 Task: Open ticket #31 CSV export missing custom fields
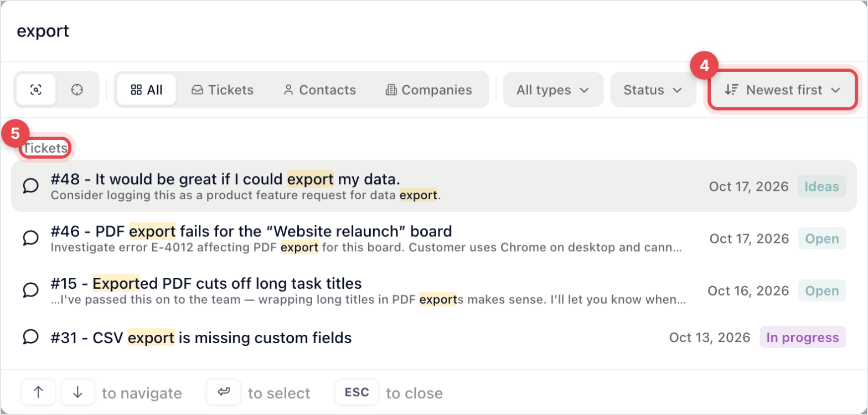click(434, 338)
